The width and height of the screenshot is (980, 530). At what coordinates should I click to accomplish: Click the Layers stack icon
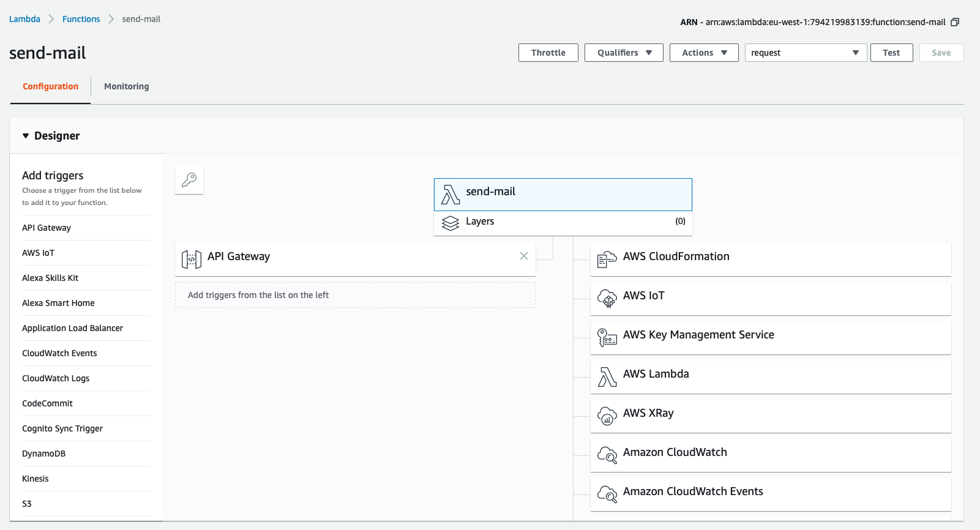[x=451, y=223]
